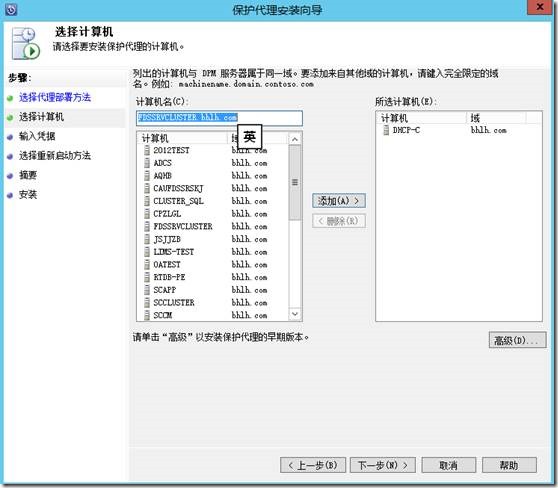Click the < 删除(R) button
This screenshot has height=488, width=558.
(339, 221)
